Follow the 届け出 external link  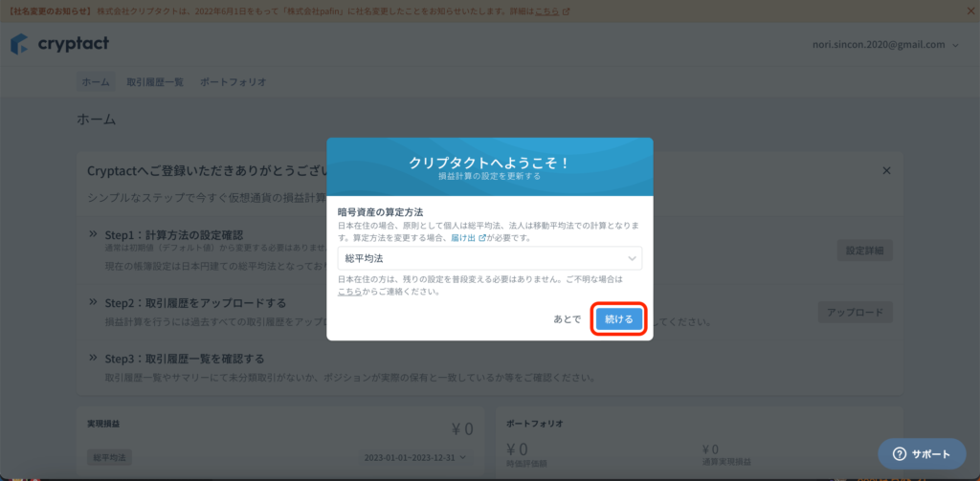[468, 238]
